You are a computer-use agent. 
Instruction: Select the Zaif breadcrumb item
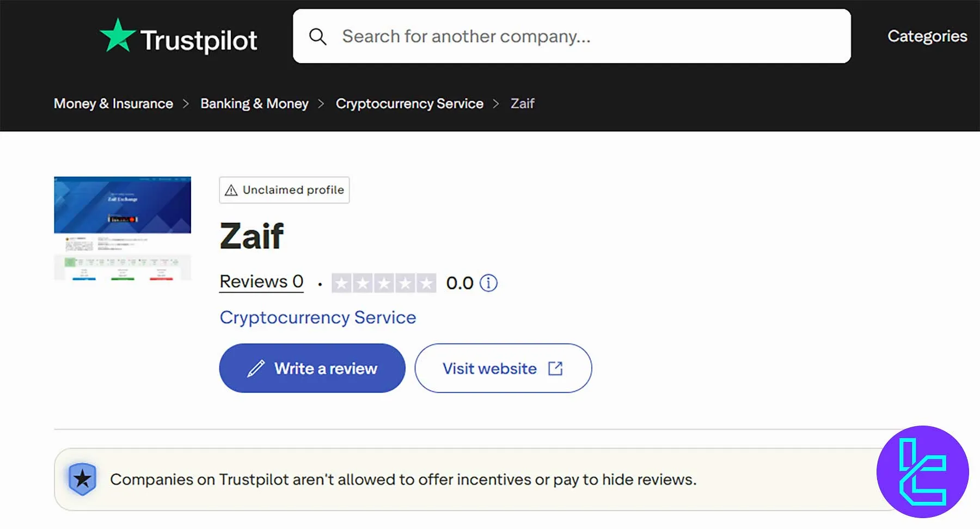[522, 103]
